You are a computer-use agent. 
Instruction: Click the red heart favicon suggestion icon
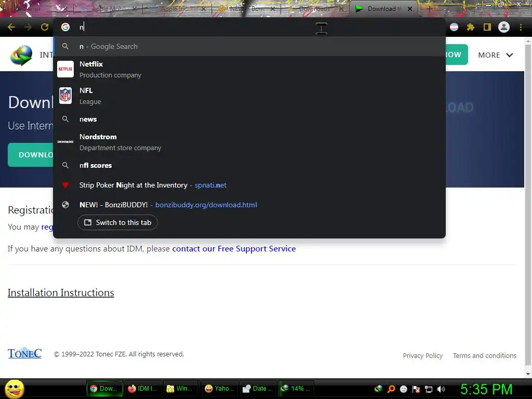65,185
